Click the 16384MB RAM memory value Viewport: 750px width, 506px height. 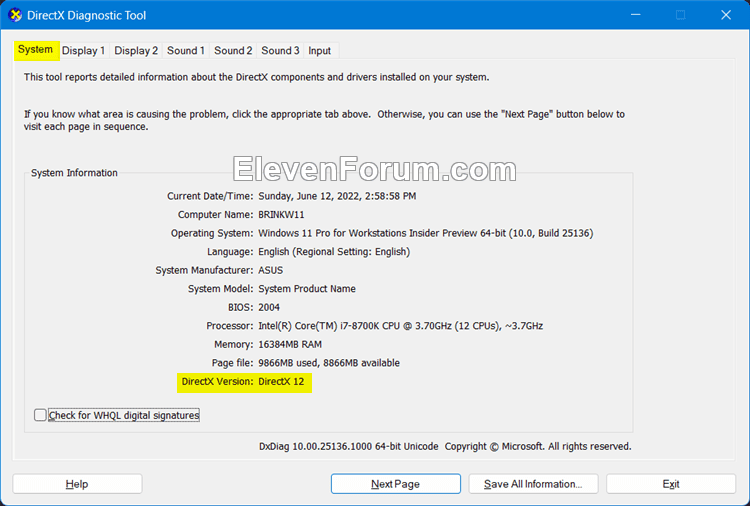point(290,344)
